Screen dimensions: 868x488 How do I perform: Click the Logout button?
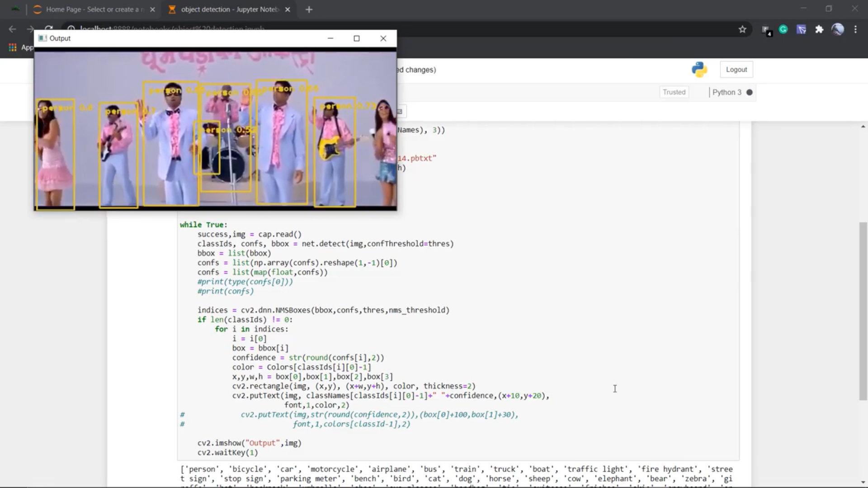[x=736, y=70]
